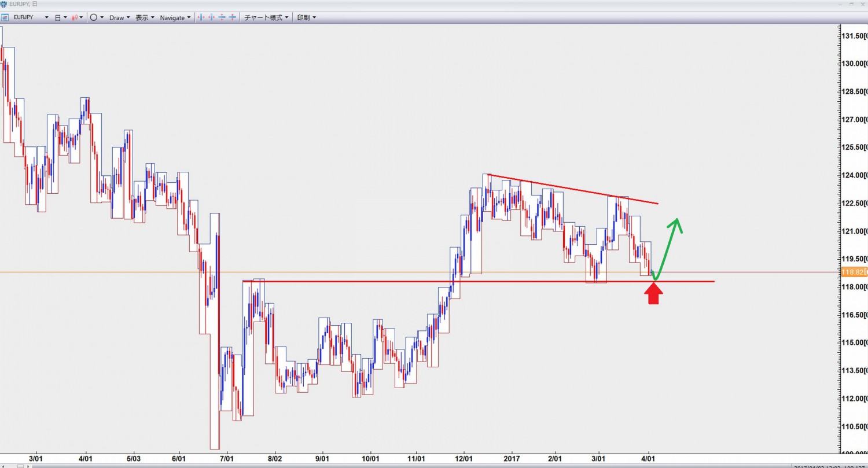The image size is (868, 468).
Task: Click the 122.50 price axis label
Action: click(854, 204)
